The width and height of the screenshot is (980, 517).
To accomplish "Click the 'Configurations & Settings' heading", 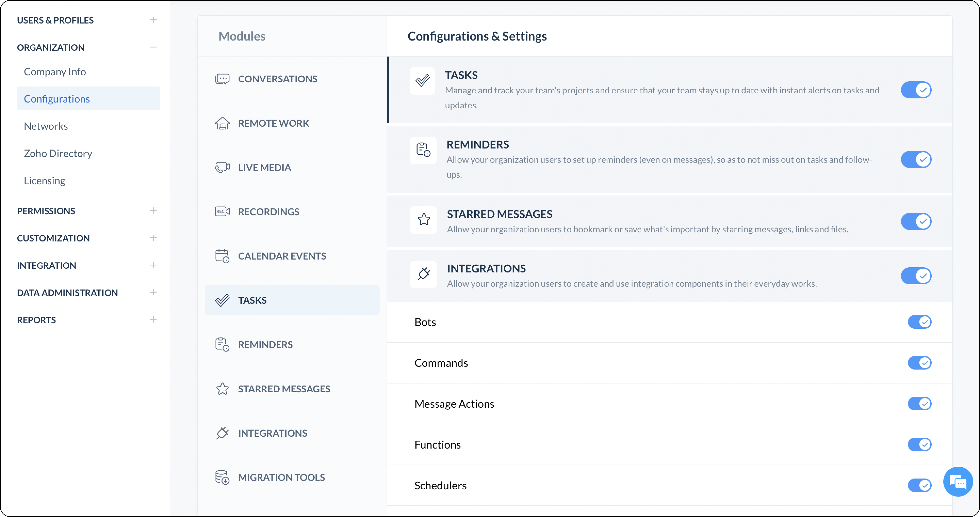I will [x=477, y=36].
